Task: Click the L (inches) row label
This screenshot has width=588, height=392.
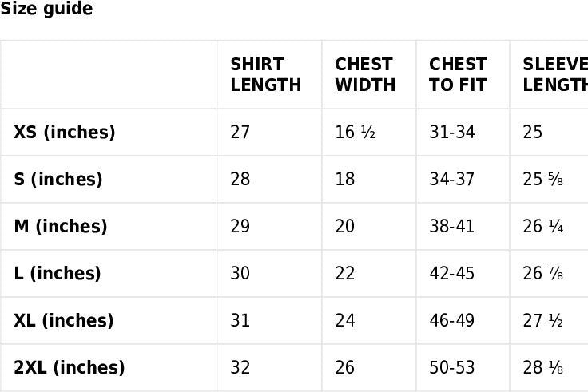Action: pos(58,273)
